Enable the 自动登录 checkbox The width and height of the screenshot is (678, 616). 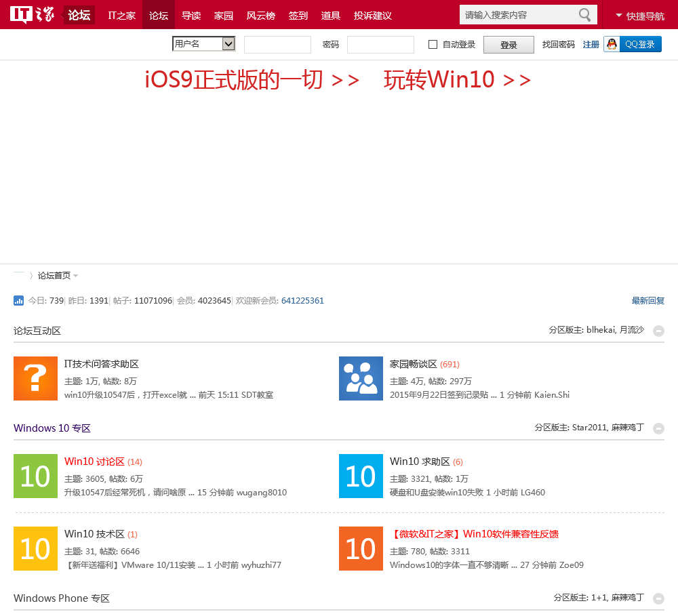433,44
